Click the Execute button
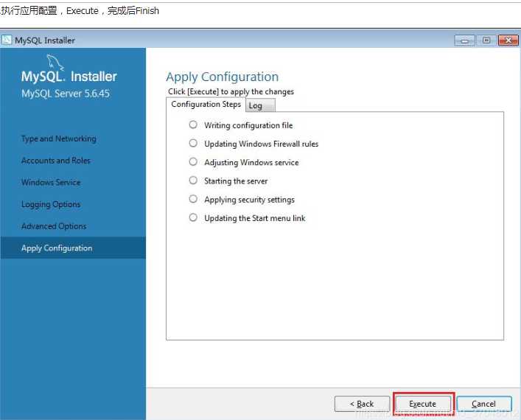Screen dimensions: 521x420 click(x=422, y=404)
